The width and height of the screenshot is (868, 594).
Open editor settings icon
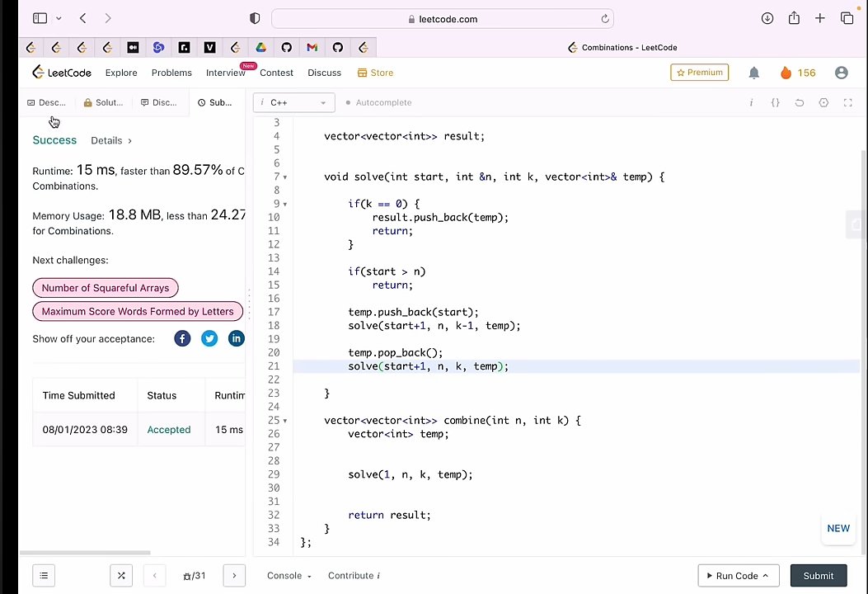(x=823, y=102)
